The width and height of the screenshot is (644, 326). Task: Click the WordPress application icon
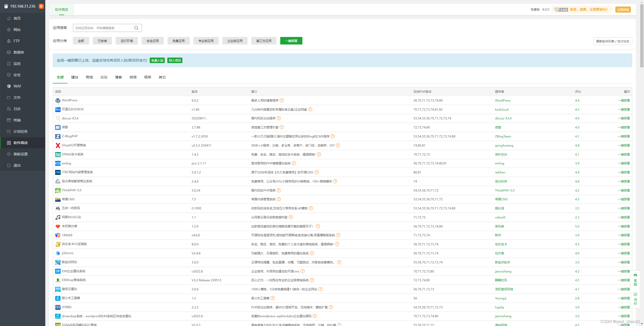(x=58, y=100)
